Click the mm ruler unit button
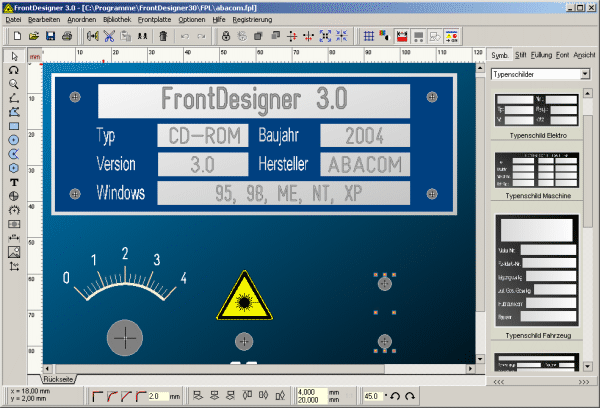Screen dimensions: 600x408 pyautogui.click(x=35, y=57)
